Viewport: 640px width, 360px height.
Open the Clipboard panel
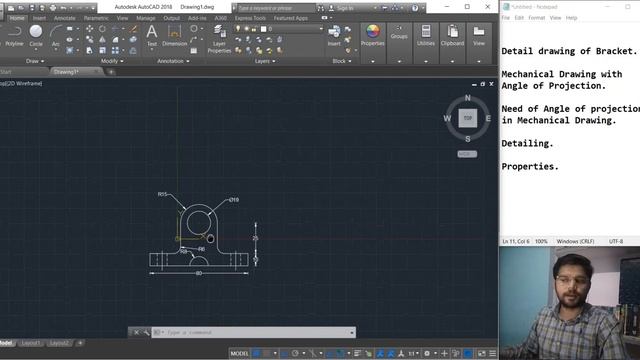452,35
